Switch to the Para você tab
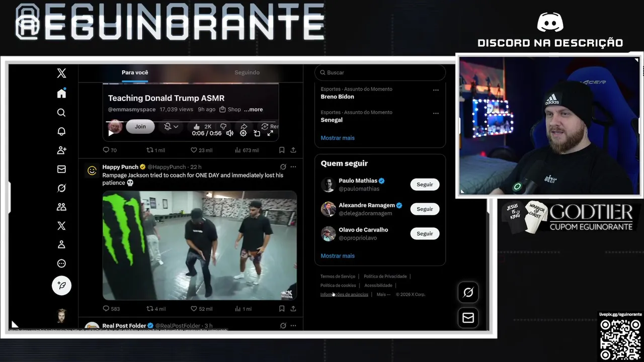This screenshot has height=362, width=644. click(x=135, y=72)
